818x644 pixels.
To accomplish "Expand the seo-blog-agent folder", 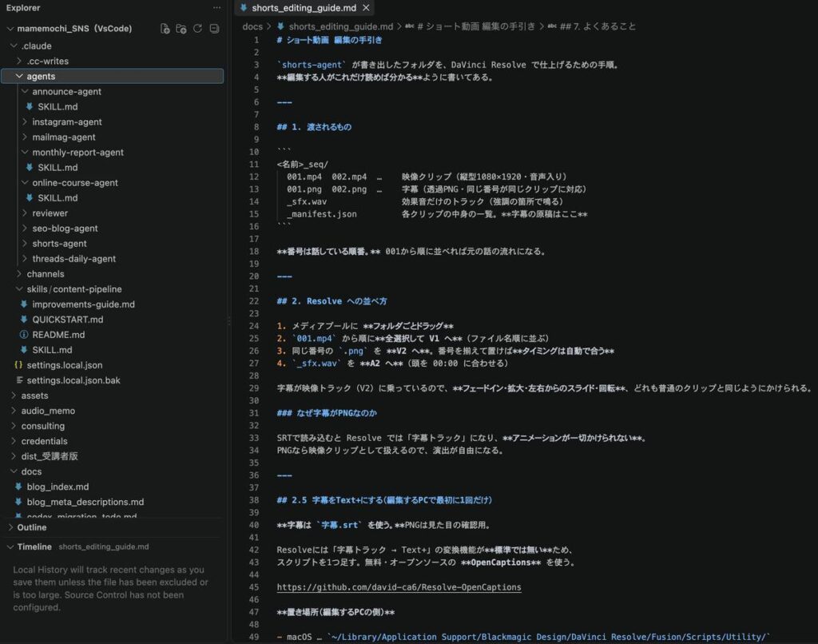I will click(25, 229).
